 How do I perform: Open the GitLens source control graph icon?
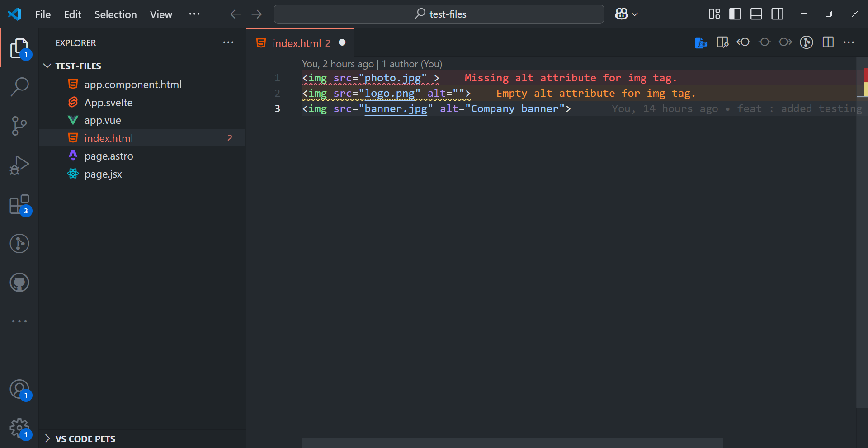(19, 243)
